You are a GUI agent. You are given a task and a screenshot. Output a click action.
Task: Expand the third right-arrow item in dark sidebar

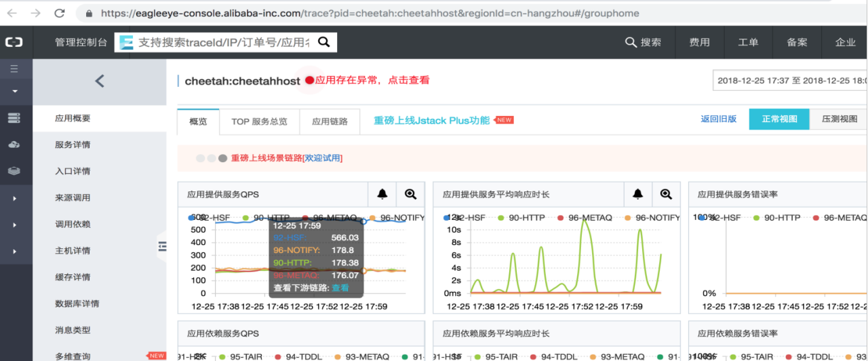pyautogui.click(x=14, y=251)
